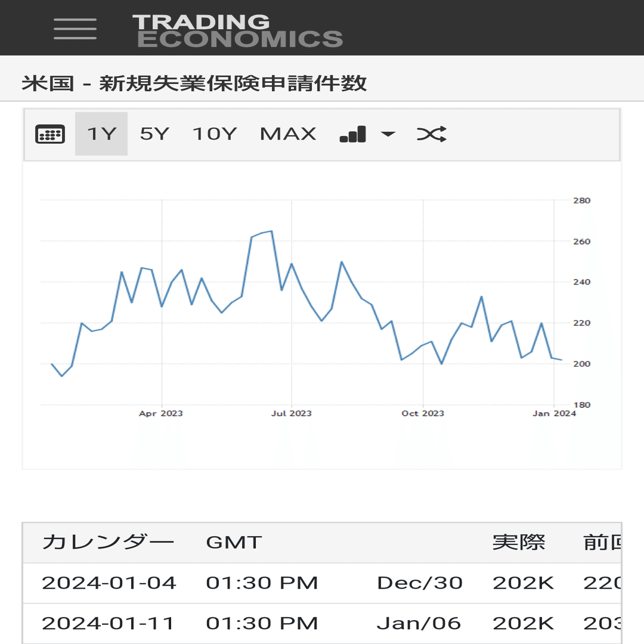Select the 2024-01-11 calendar row date

coord(108,623)
